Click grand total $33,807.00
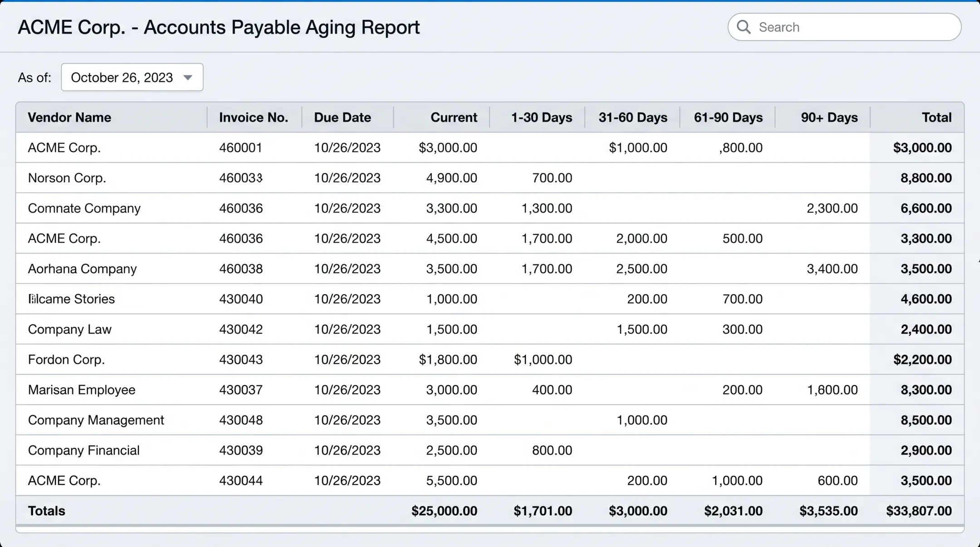Viewport: 980px width, 547px height. pyautogui.click(x=919, y=511)
